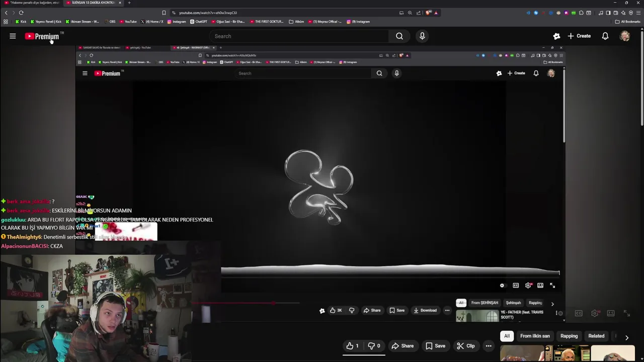Go to YouTube Premium home logo

tap(42, 36)
